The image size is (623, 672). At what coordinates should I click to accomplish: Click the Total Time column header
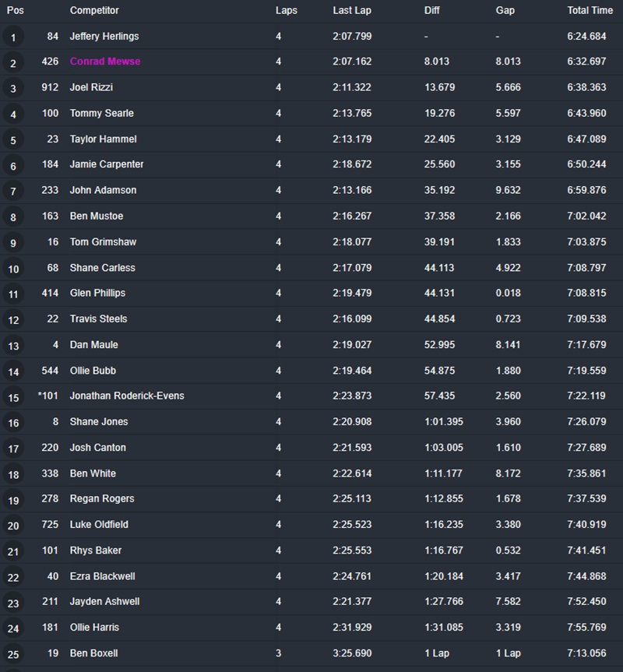[590, 11]
